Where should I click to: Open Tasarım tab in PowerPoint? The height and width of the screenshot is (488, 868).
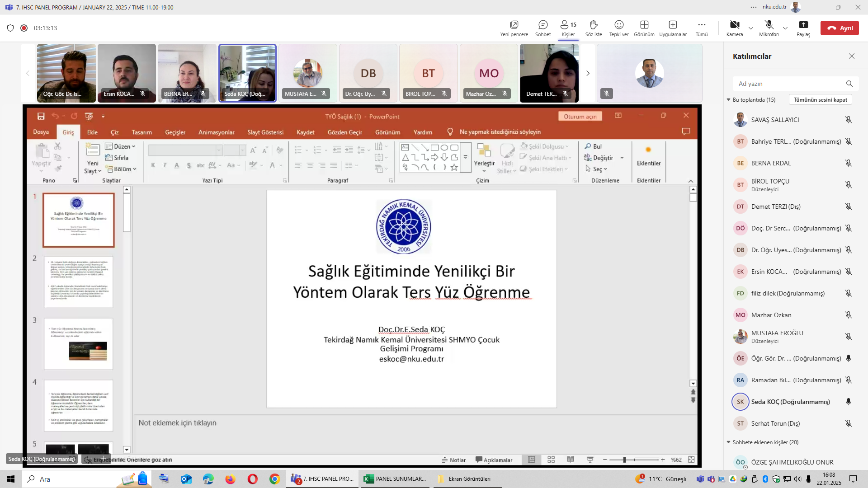[142, 132]
